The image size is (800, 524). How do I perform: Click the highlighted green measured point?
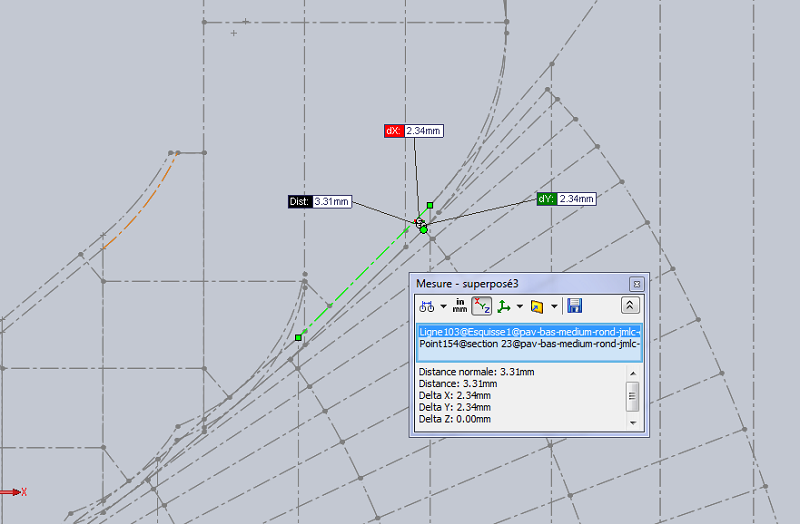[x=423, y=230]
